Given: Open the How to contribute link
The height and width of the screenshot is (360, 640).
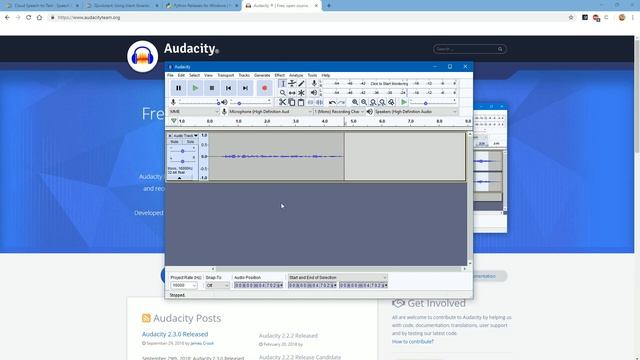Looking at the screenshot, I should tap(413, 341).
